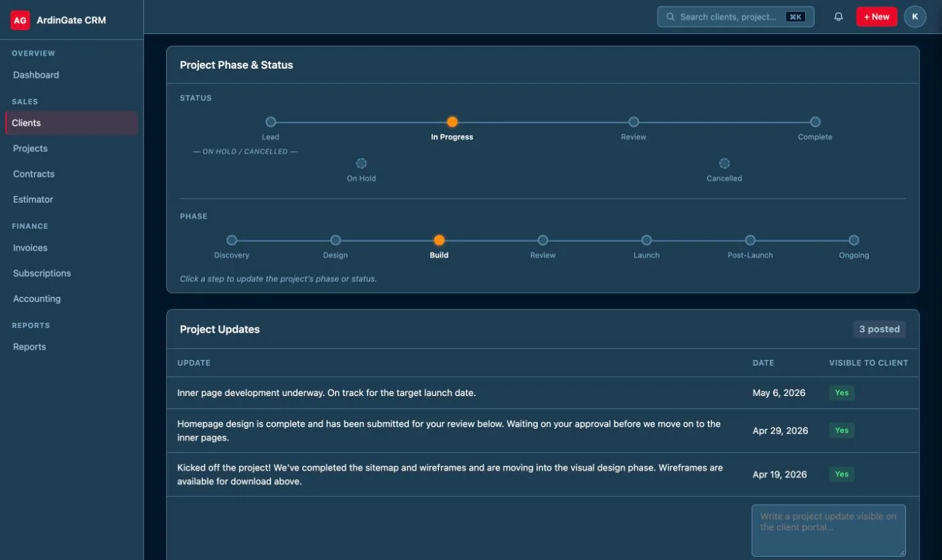Viewport: 942px width, 560px height.
Task: Open Dashboard in the sidebar
Action: (x=72, y=75)
